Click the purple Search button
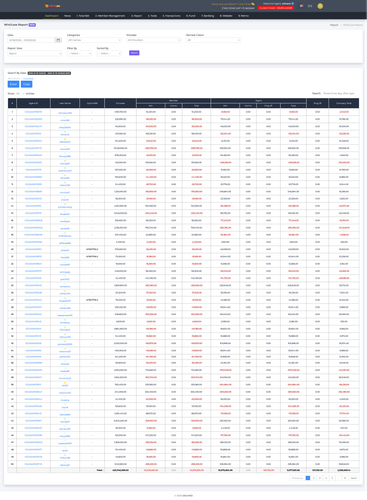This screenshot has width=367, height=500. tap(134, 53)
